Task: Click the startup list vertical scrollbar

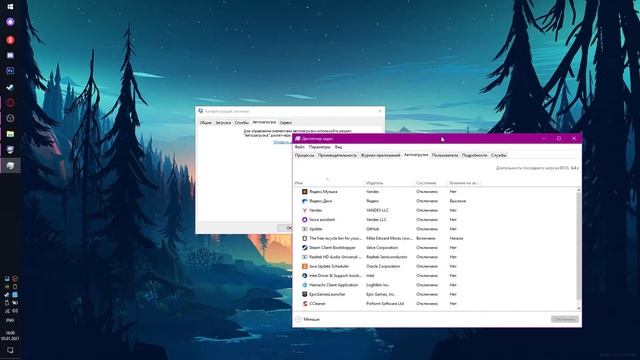Action: pyautogui.click(x=579, y=247)
